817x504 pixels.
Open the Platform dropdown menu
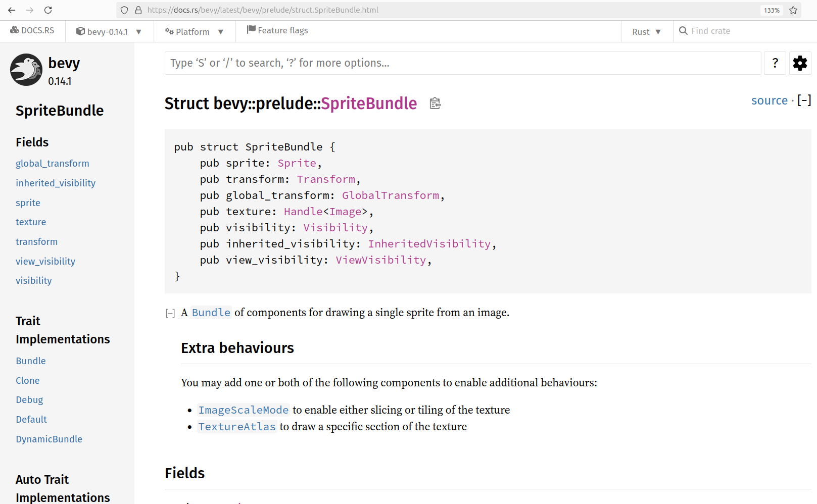tap(195, 31)
